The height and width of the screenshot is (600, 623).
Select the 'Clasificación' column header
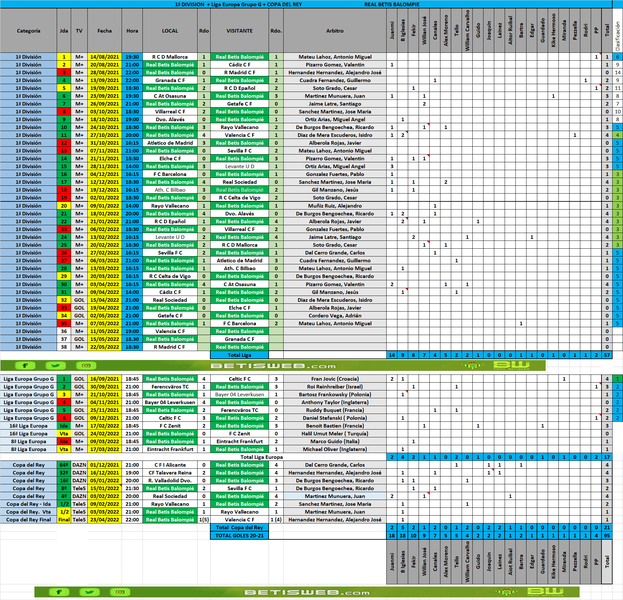(x=617, y=31)
